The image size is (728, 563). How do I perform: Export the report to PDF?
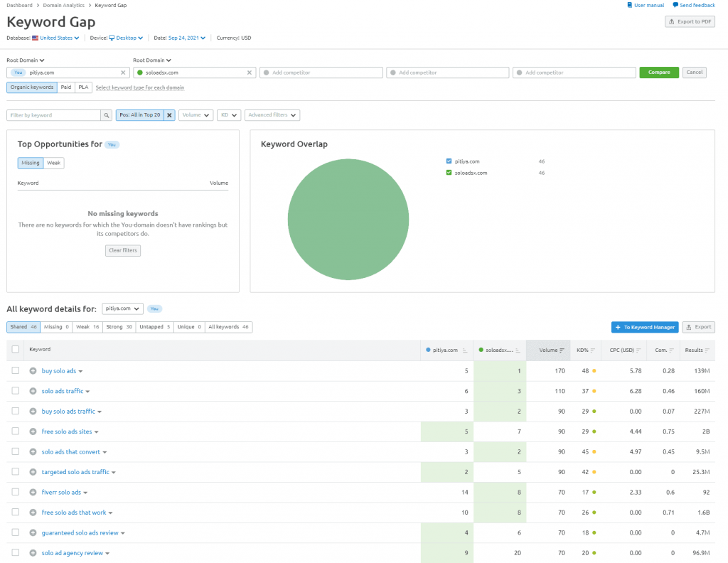coord(690,21)
